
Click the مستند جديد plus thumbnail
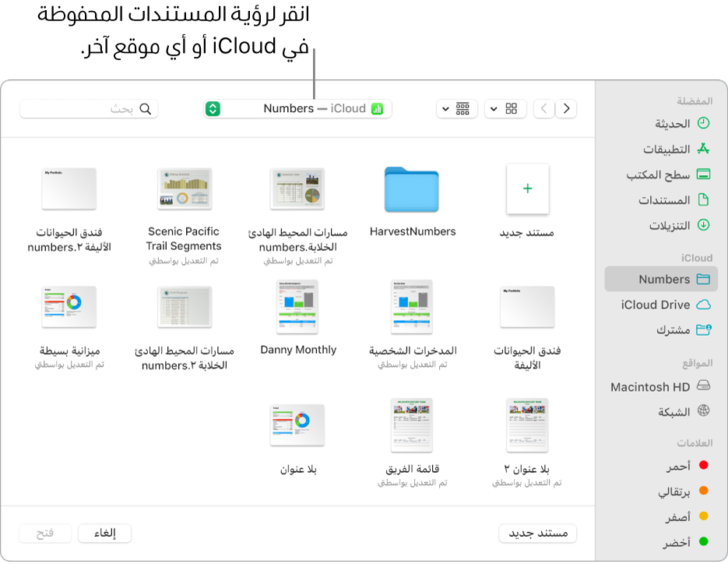(x=527, y=189)
